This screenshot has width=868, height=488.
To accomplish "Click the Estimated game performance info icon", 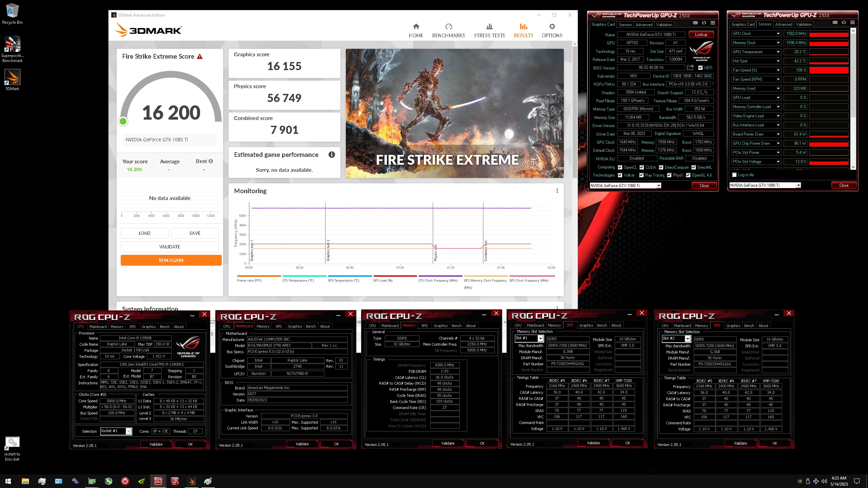I will 332,155.
